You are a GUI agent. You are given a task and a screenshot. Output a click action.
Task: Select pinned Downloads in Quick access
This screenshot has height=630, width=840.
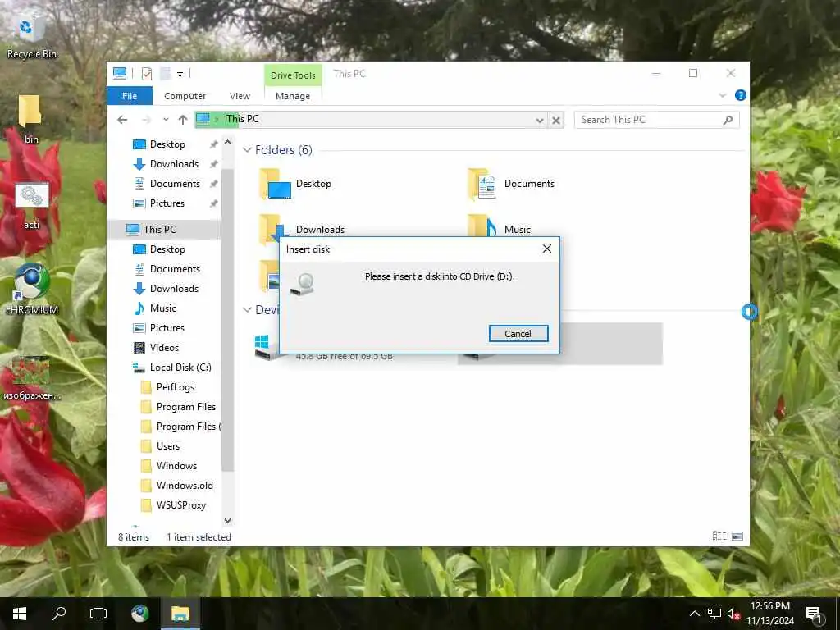point(174,164)
